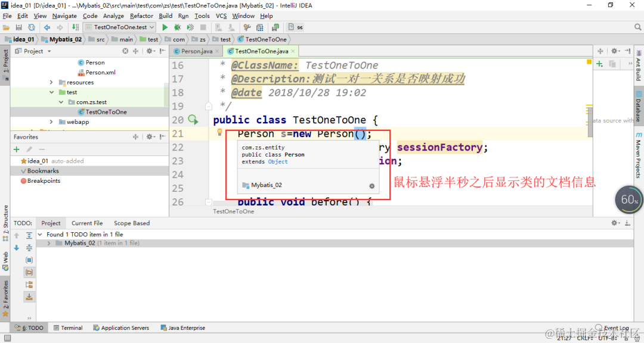This screenshot has height=343, width=644.
Task: Click the Build project icon
Action: click(76, 27)
